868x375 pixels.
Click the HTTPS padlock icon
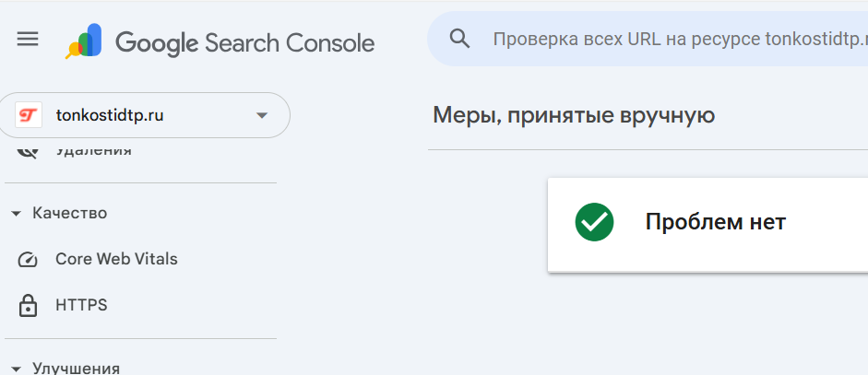28,305
